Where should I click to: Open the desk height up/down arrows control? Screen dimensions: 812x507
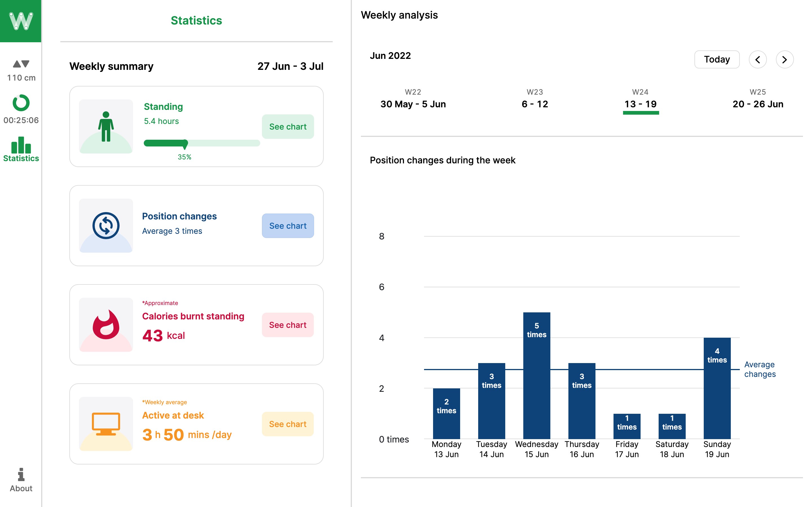(21, 64)
